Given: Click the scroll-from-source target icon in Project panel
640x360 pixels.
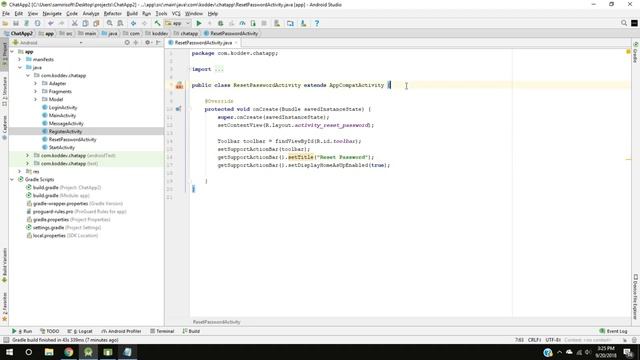Looking at the screenshot, I should (127, 42).
